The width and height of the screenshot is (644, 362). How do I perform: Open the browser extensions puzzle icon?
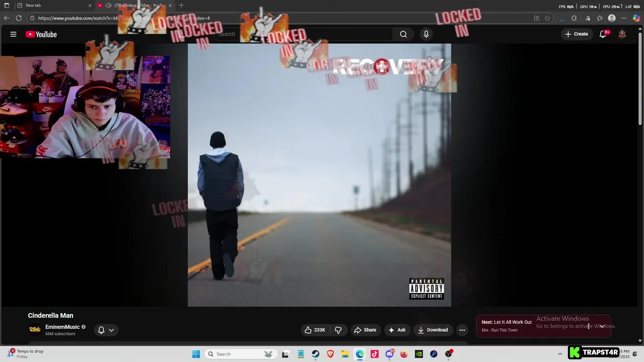(x=574, y=18)
